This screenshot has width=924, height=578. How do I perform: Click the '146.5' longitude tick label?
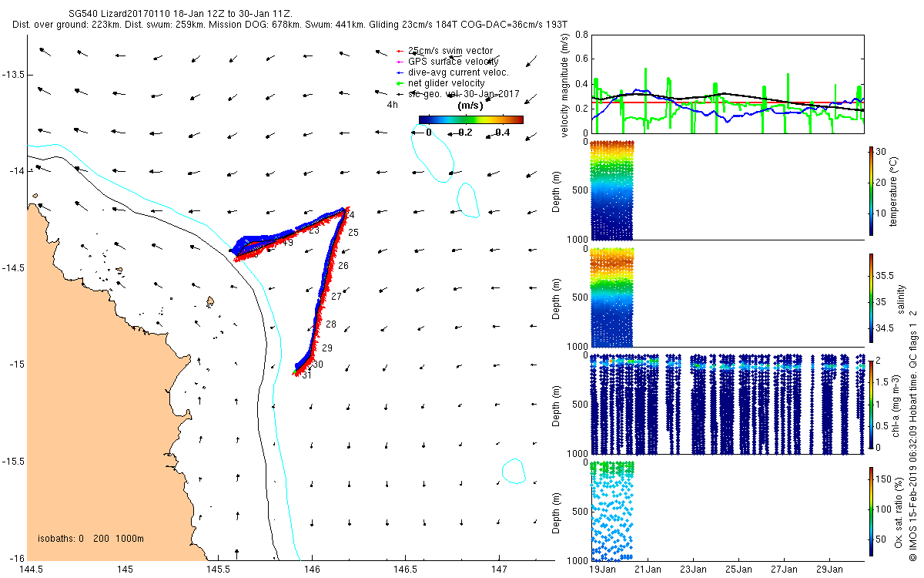[x=405, y=569]
